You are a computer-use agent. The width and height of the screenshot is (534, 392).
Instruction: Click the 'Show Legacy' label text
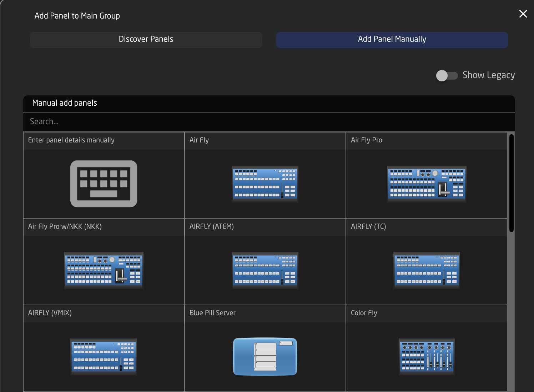click(x=489, y=75)
